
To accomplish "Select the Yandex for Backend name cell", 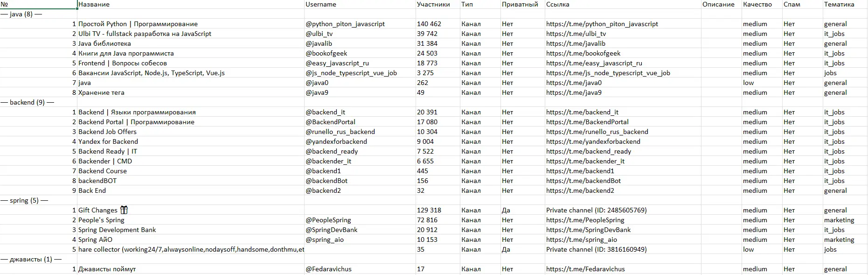I will point(108,141).
